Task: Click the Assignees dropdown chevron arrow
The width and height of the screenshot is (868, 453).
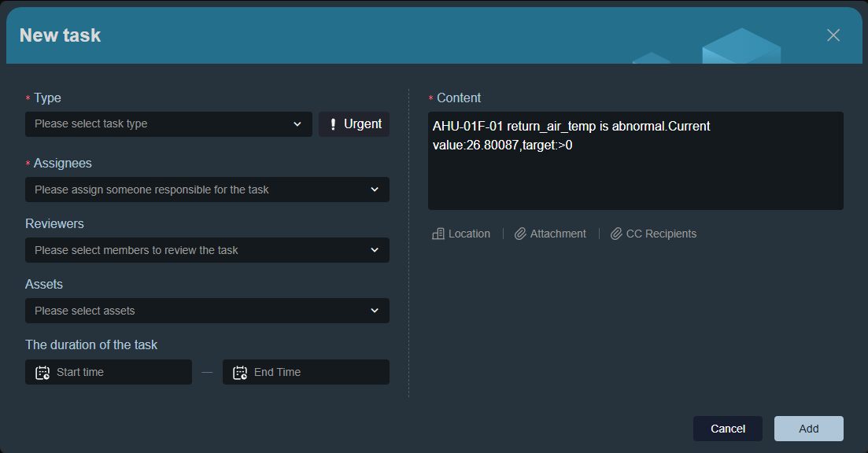Action: [x=375, y=190]
